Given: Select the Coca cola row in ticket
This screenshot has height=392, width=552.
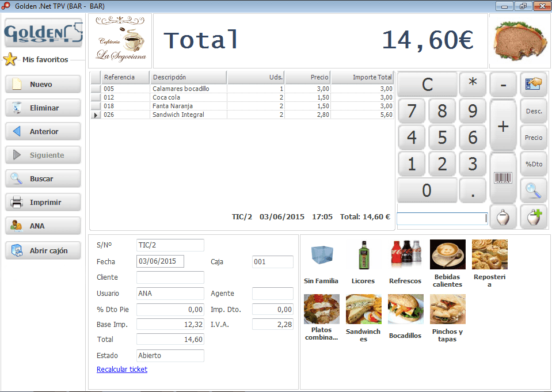Looking at the screenshot, I should (x=189, y=98).
